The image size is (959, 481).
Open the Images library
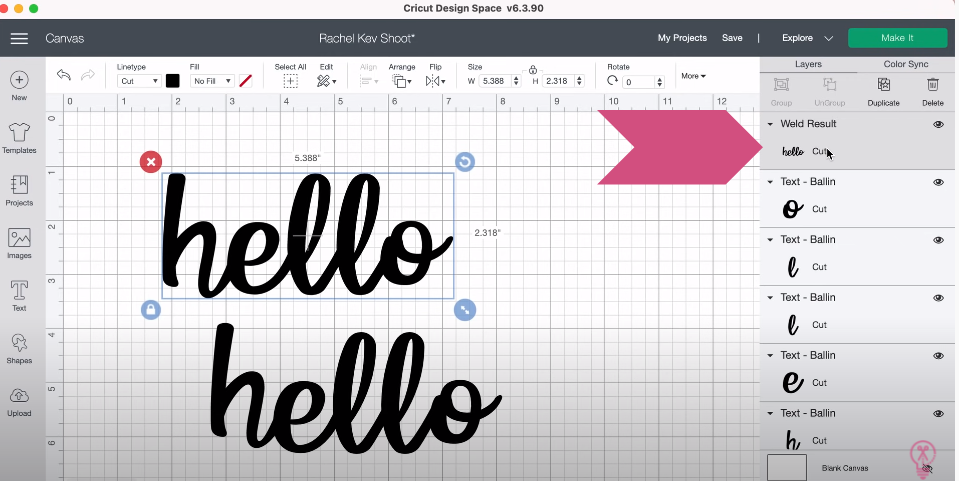(x=19, y=243)
